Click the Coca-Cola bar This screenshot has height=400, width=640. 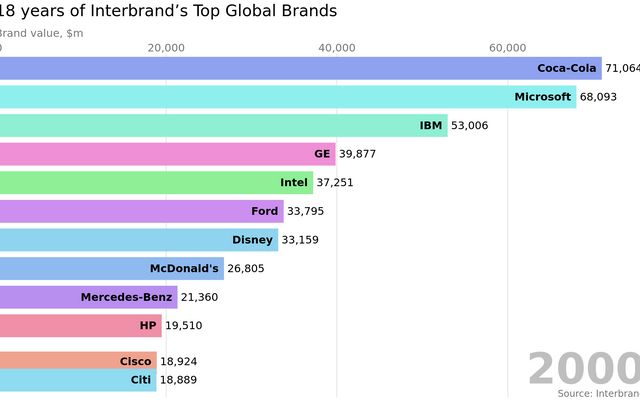coord(300,68)
